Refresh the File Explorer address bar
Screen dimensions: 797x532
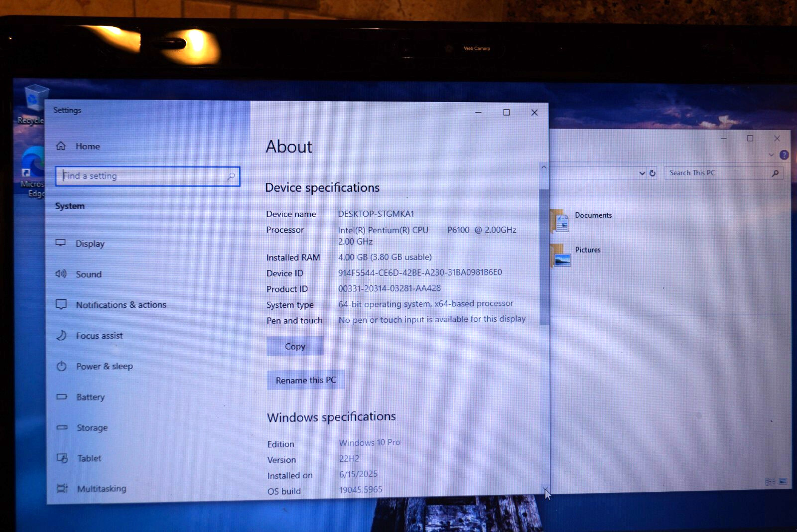pyautogui.click(x=653, y=173)
